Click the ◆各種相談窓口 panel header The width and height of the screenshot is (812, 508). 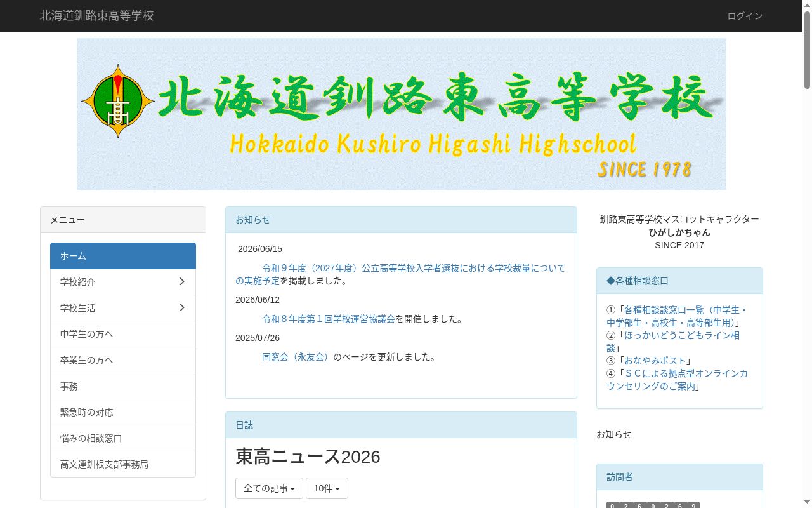679,281
